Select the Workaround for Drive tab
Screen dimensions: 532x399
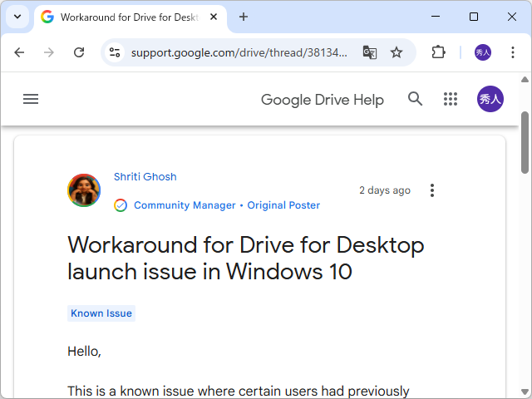click(130, 17)
